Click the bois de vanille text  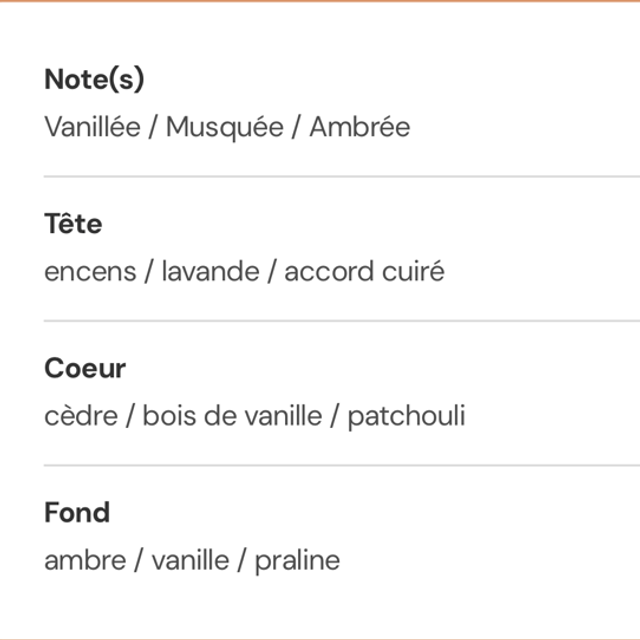tap(233, 416)
